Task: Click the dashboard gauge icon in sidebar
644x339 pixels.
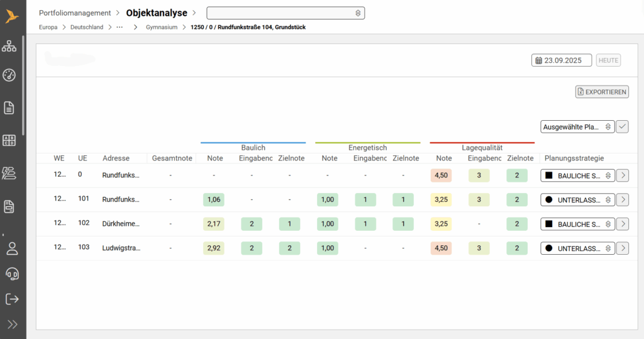Action: click(x=9, y=75)
